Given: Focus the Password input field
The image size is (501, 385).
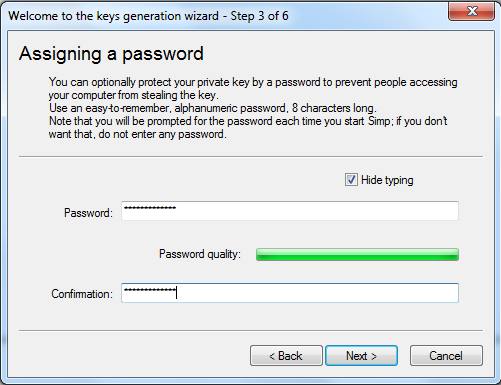Looking at the screenshot, I should (x=290, y=211).
